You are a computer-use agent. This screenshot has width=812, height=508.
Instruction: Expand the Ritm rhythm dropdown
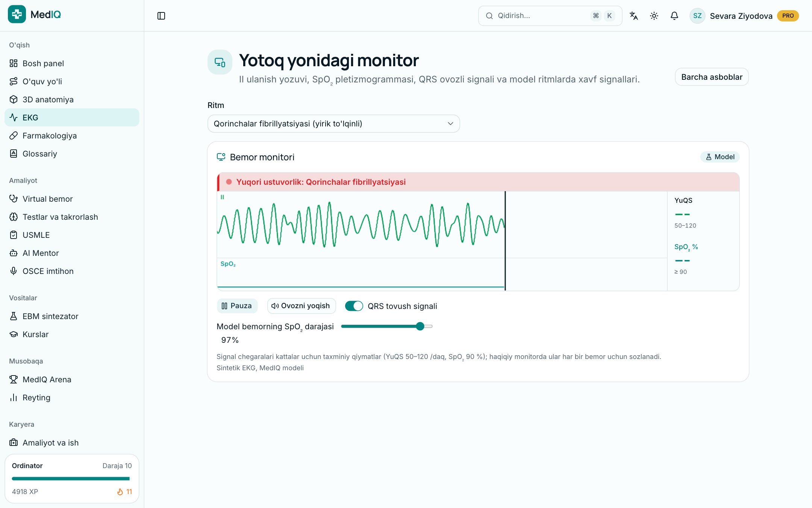[333, 123]
